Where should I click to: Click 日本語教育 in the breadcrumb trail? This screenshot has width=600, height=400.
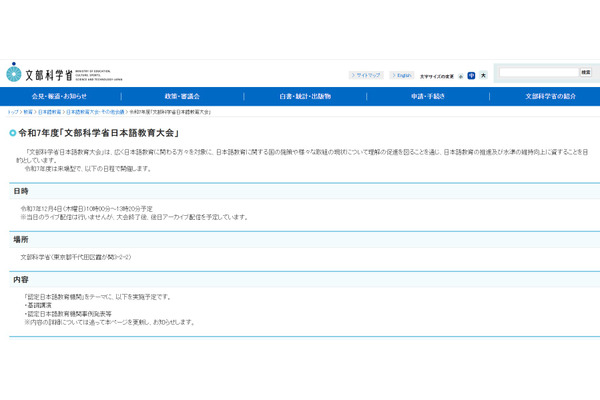(49, 112)
